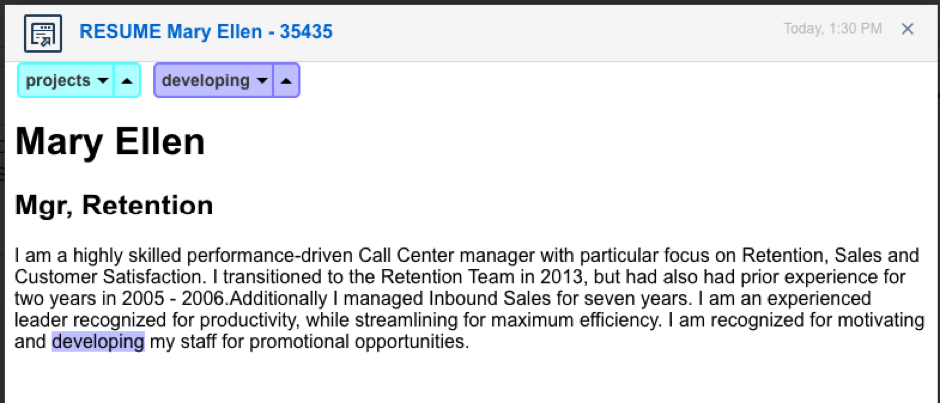This screenshot has width=940, height=403.
Task: Click the phrase promotional opportunities
Action: pos(357,342)
